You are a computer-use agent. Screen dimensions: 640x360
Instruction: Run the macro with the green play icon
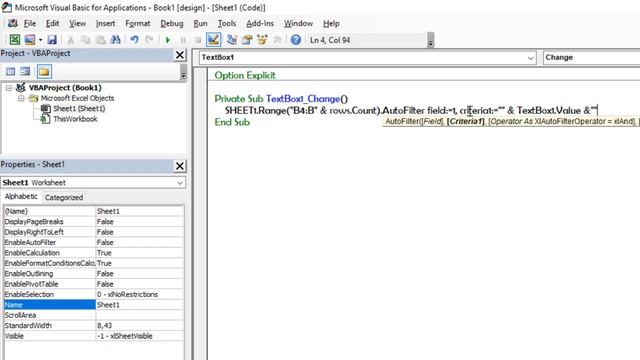(168, 40)
